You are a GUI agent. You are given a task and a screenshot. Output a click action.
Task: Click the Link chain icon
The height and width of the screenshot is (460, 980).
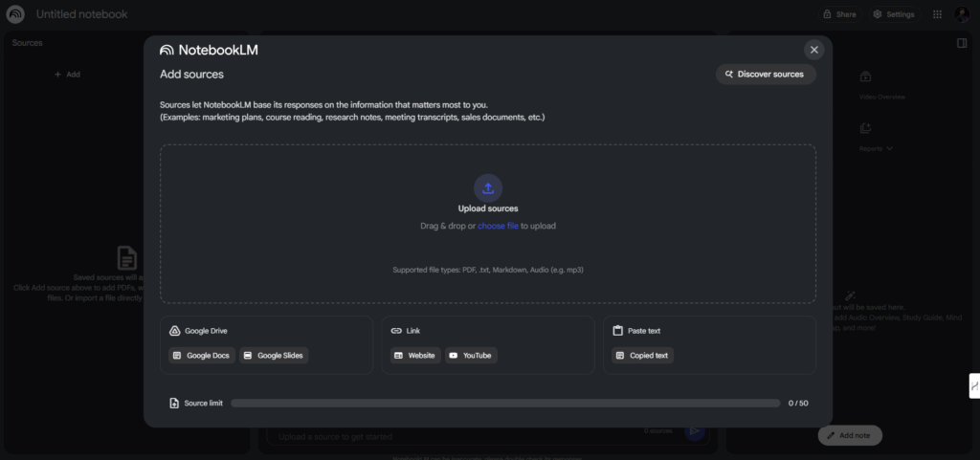pyautogui.click(x=396, y=331)
